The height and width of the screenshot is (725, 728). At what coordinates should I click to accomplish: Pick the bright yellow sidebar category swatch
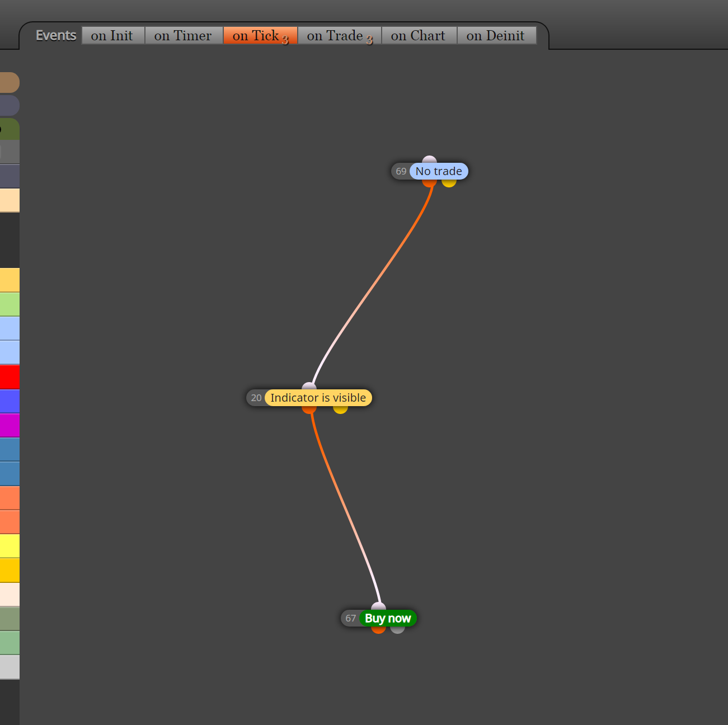[x=10, y=546]
